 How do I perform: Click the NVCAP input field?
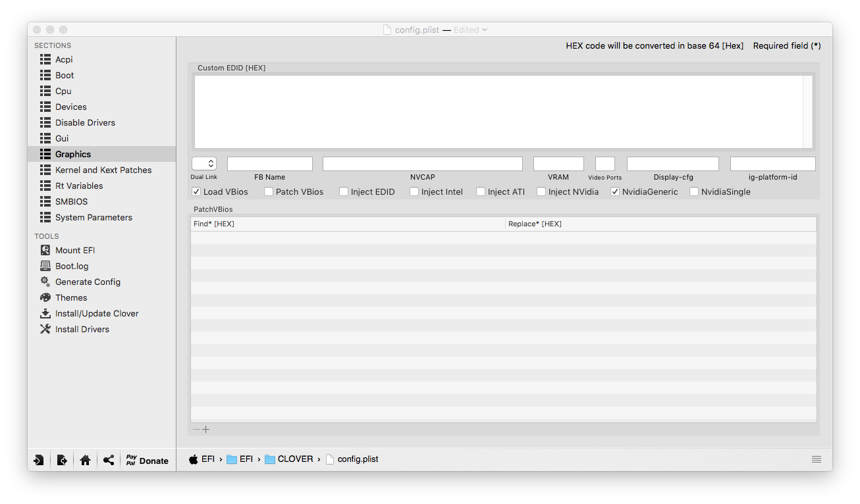coord(423,164)
